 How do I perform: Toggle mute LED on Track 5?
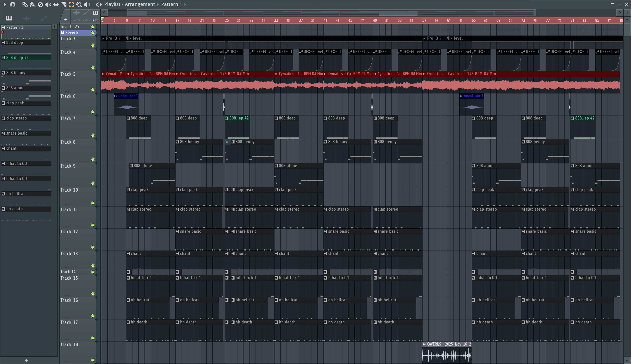click(93, 90)
